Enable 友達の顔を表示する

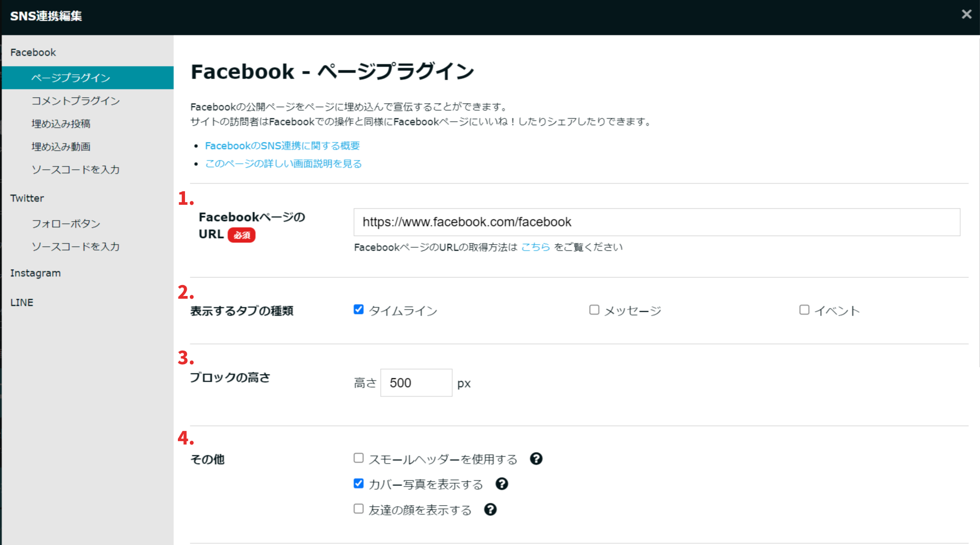point(358,508)
